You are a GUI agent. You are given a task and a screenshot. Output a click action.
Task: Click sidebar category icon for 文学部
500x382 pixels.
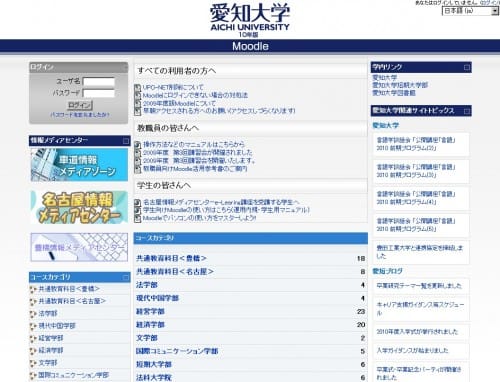point(33,363)
